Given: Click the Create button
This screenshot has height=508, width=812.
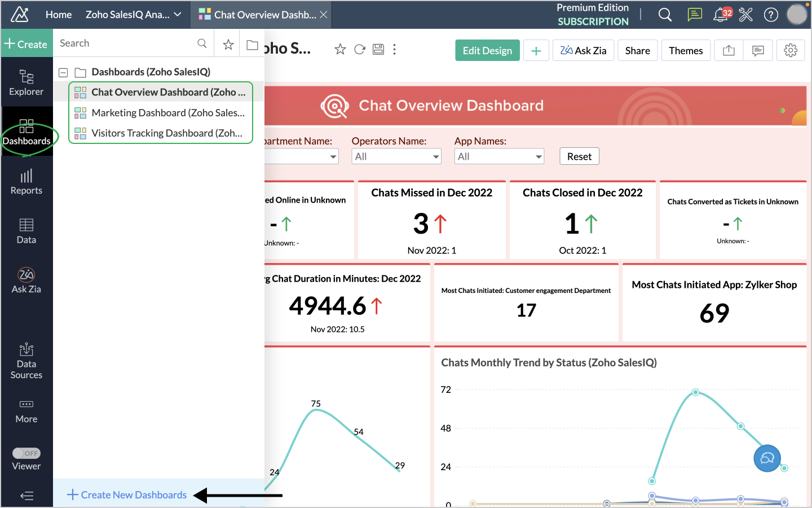Looking at the screenshot, I should click(x=27, y=44).
